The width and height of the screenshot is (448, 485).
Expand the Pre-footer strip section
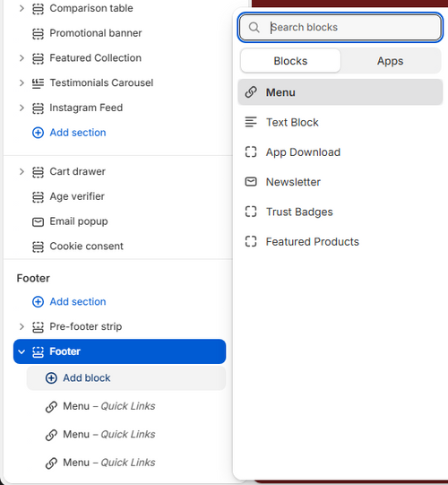(x=22, y=326)
